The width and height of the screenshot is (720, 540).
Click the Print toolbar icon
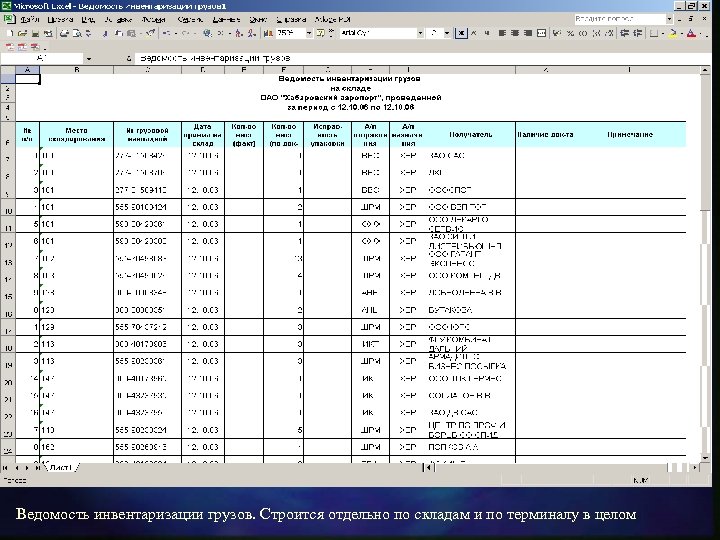click(64, 33)
